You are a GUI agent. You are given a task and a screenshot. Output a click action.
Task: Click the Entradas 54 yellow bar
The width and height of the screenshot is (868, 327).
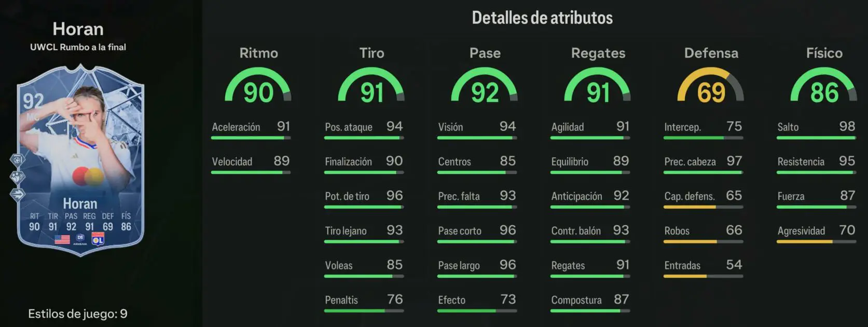coord(703,276)
